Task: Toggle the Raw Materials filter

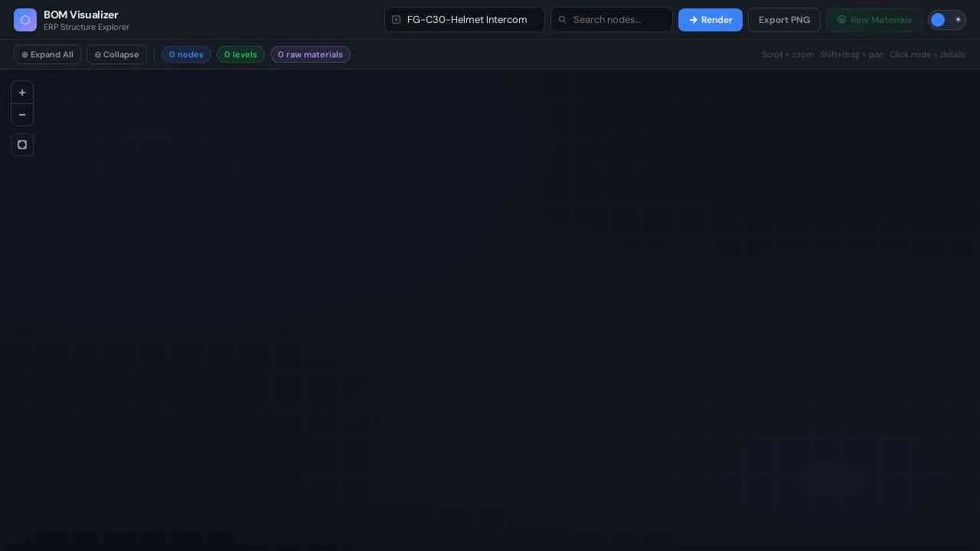Action: [874, 20]
